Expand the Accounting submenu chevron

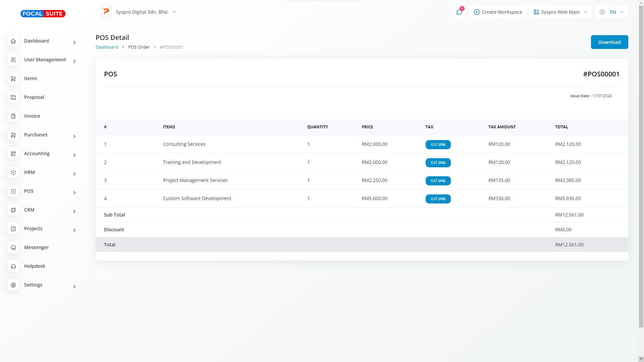coord(74,155)
